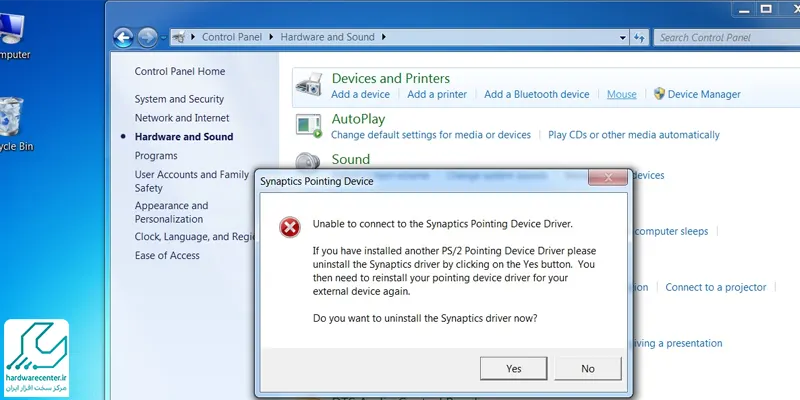Click the Sound speaker icon
The image size is (800, 400).
point(308,161)
